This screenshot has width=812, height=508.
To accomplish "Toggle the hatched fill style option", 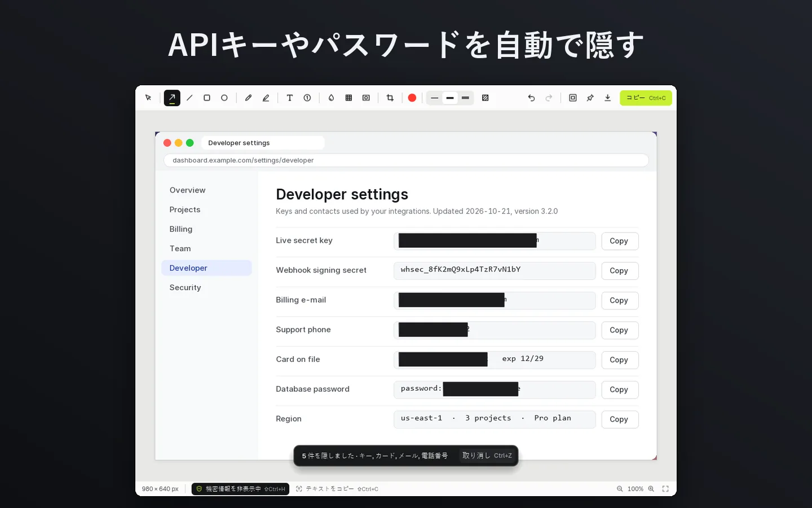I will pos(485,98).
